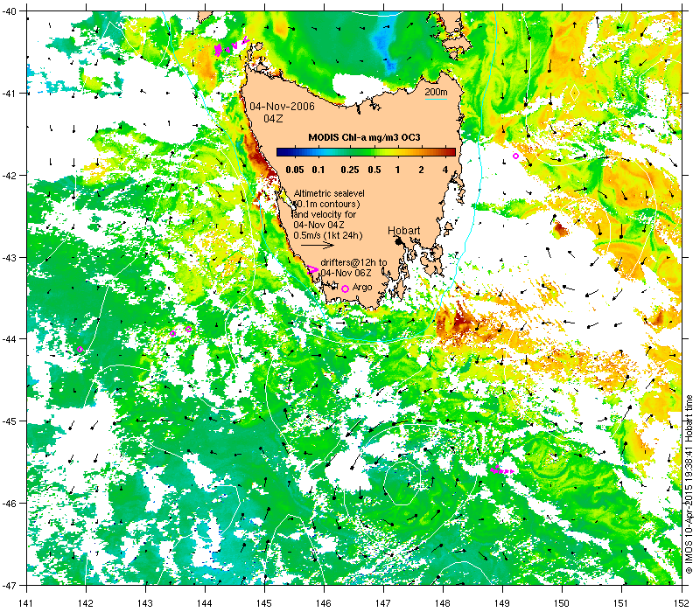Viewport: 700px width, 612px height.
Task: Click the 'MODIS Chl-a mg/m3 OC3' colorbar title
Action: tap(364, 137)
